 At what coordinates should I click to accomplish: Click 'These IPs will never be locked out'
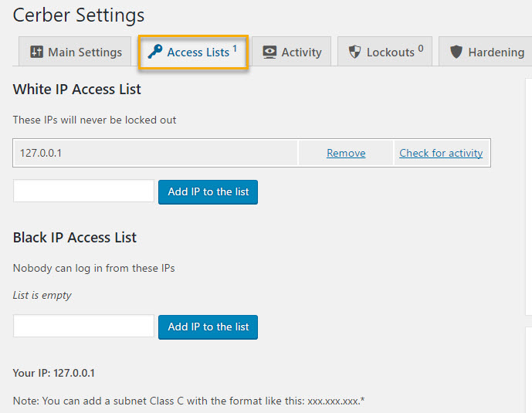[94, 120]
